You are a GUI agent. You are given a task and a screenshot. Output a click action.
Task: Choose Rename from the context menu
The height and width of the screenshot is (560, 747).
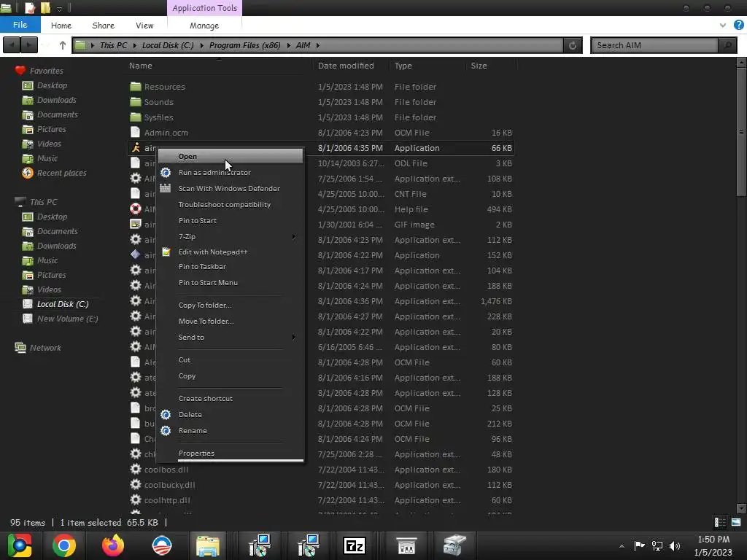point(231,431)
